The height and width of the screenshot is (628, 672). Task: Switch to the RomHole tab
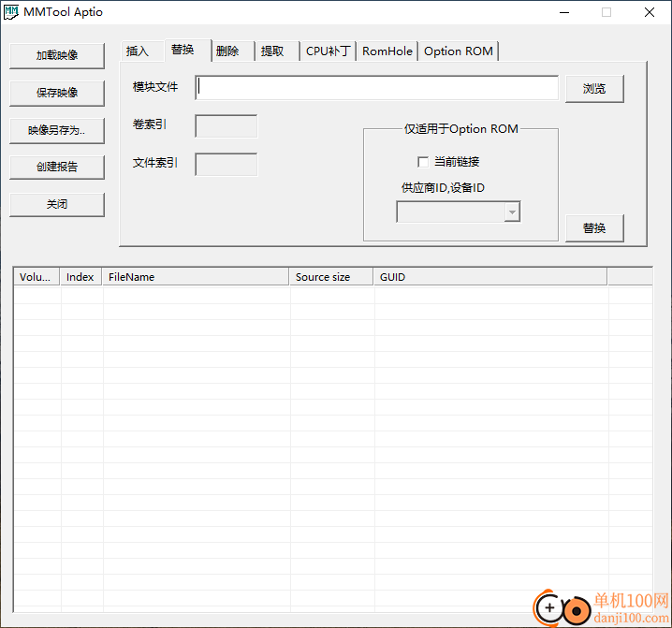coord(387,51)
